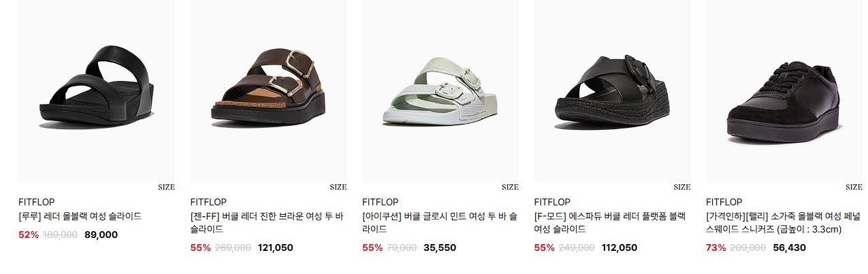Image resolution: width=868 pixels, height=274 pixels.
Task: Select the FITFLOP brand label above 루루 slide
Action: tap(36, 202)
